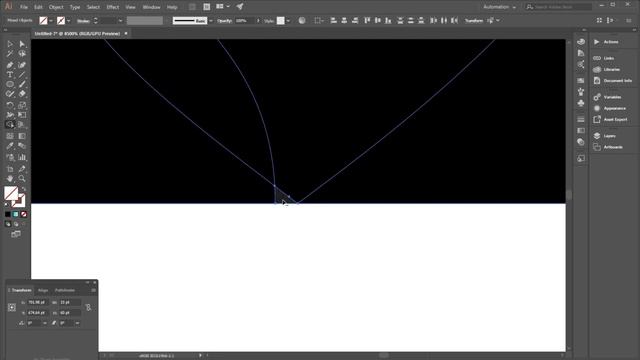Click the Swap Fill and Stroke arrow
Viewport: 640px width, 360px height.
coord(23,189)
